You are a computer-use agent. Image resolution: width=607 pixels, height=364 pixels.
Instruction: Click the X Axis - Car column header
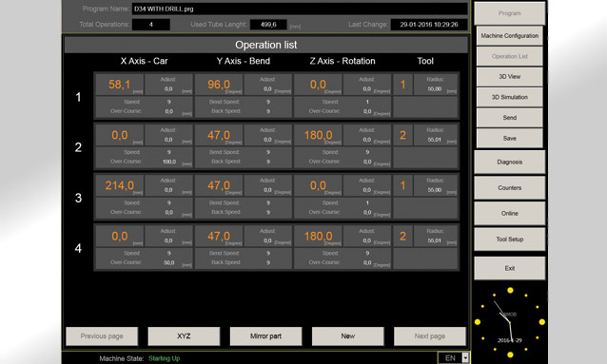click(144, 61)
